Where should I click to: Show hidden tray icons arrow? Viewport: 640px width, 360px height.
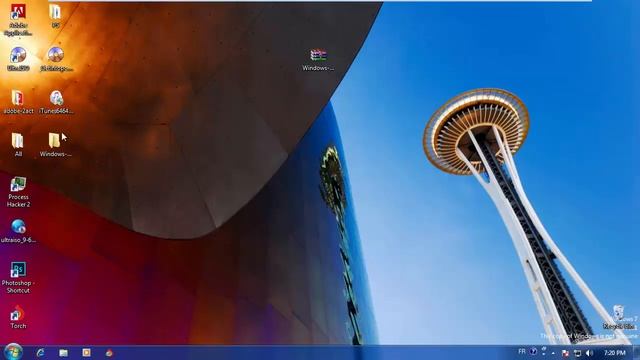(x=553, y=353)
